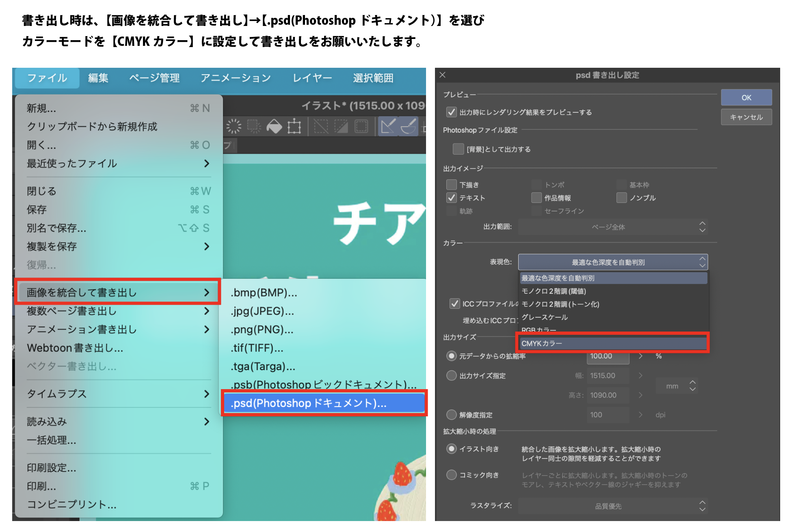Image resolution: width=796 pixels, height=532 pixels.
Task: Toggle the Snap to Ruler icon
Action: click(388, 126)
